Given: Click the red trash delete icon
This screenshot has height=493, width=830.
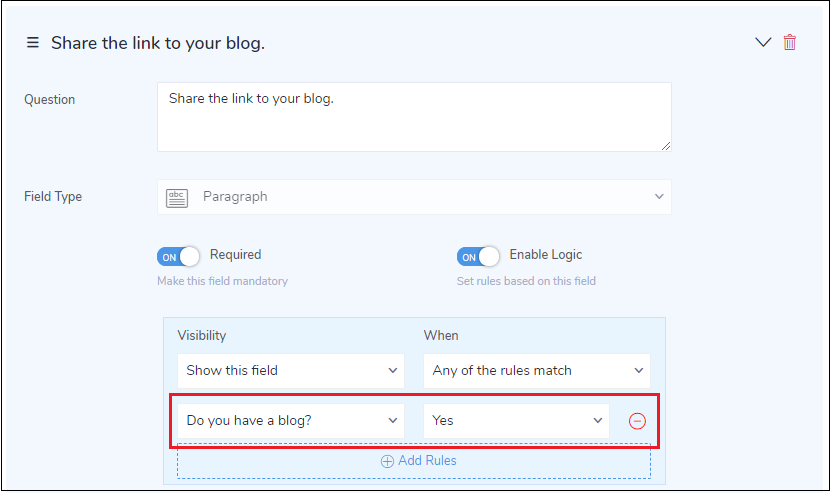Looking at the screenshot, I should [790, 43].
